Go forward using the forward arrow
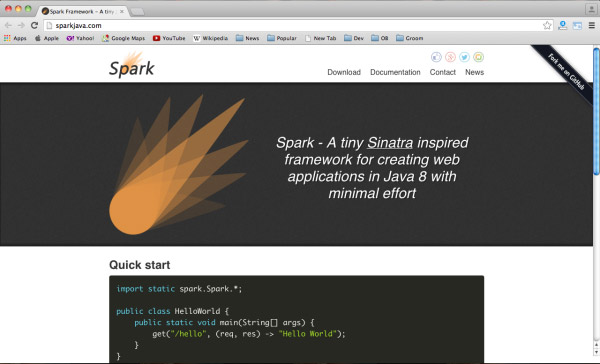Viewport: 600px width, 364px height. pos(21,25)
